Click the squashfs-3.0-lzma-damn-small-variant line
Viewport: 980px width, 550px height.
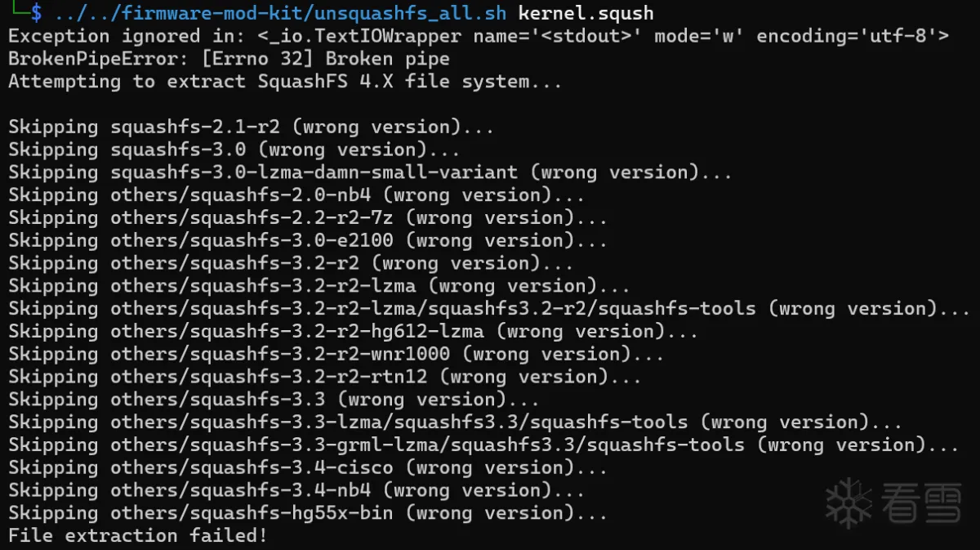tap(370, 172)
